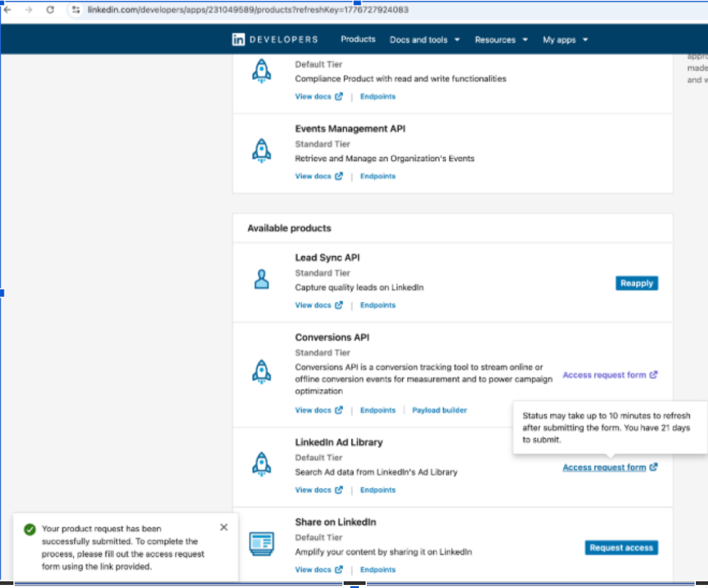Click the LinkedIn Developers logo
The image size is (708, 588).
click(x=275, y=40)
